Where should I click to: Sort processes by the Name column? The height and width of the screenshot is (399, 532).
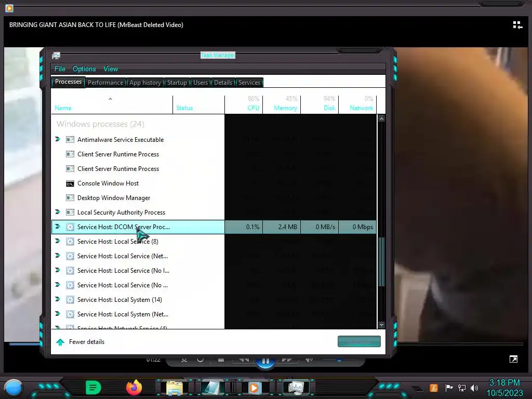point(112,104)
